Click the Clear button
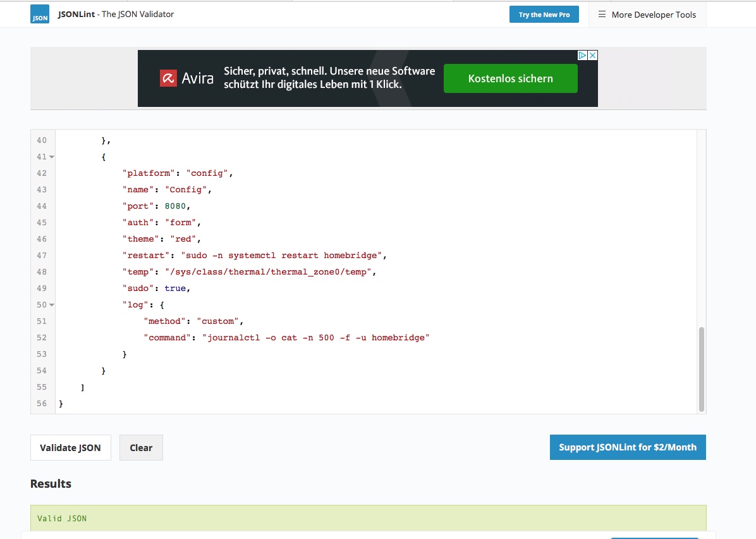Viewport: 756px width, 539px height. pos(141,447)
